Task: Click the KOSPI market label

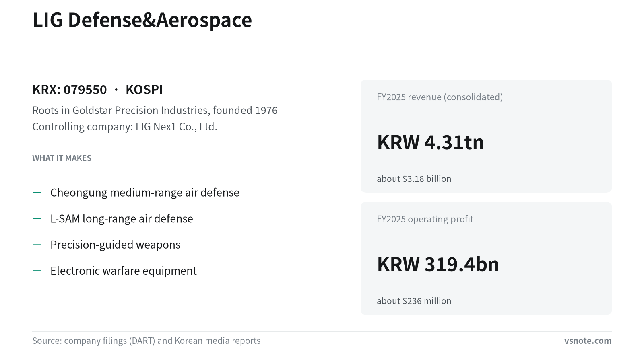Action: pos(144,90)
